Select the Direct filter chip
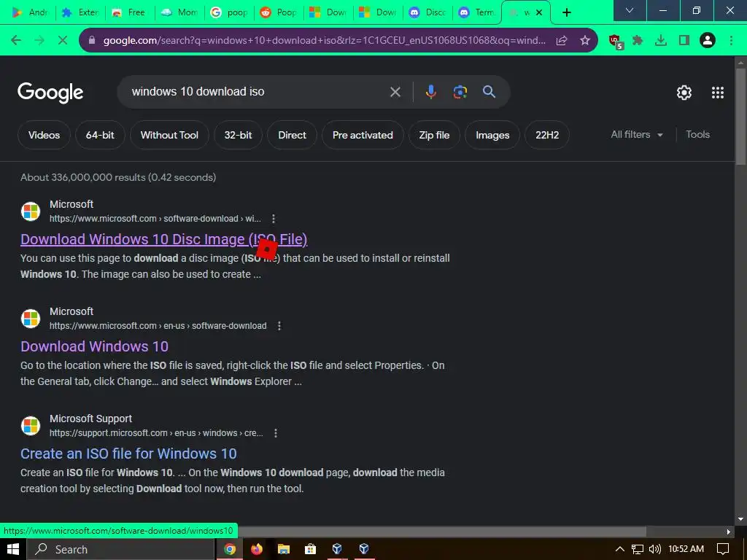 click(292, 135)
